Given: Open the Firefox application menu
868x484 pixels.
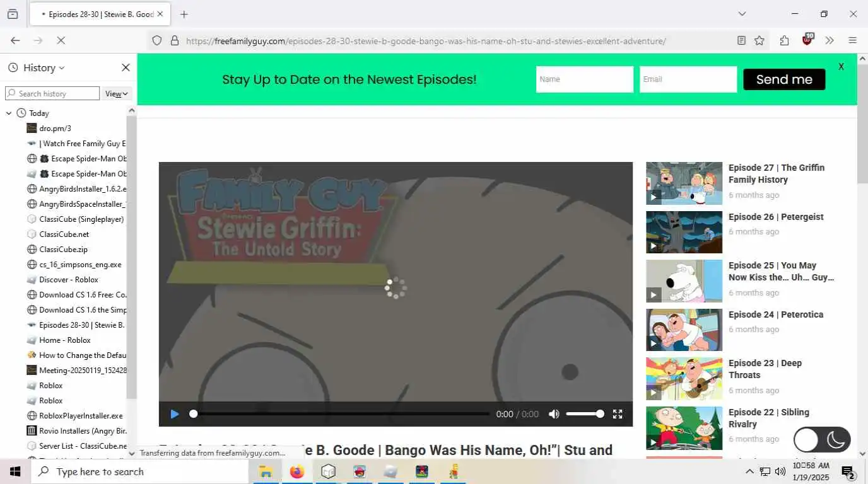Looking at the screenshot, I should [x=852, y=40].
